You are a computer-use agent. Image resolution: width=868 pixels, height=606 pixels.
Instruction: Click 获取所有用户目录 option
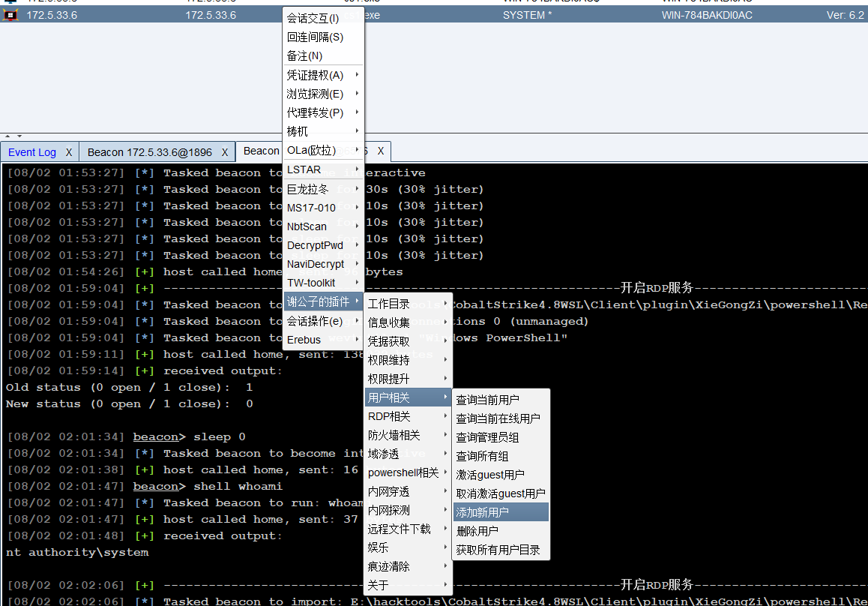[x=501, y=550]
